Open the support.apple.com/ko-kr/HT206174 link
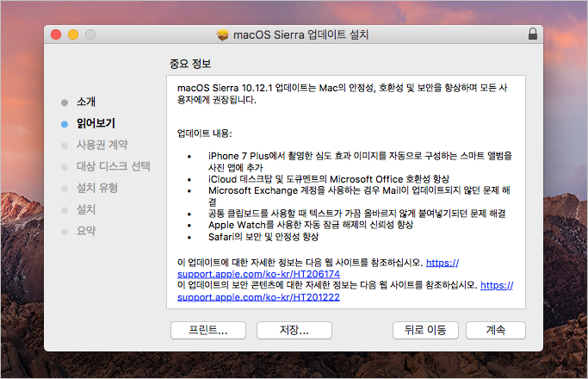This screenshot has width=588, height=379. (258, 274)
